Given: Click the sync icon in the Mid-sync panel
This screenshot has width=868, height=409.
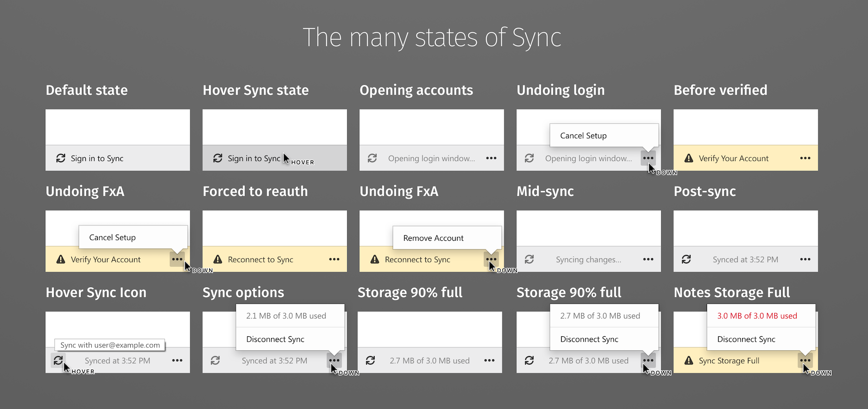Looking at the screenshot, I should tap(529, 259).
